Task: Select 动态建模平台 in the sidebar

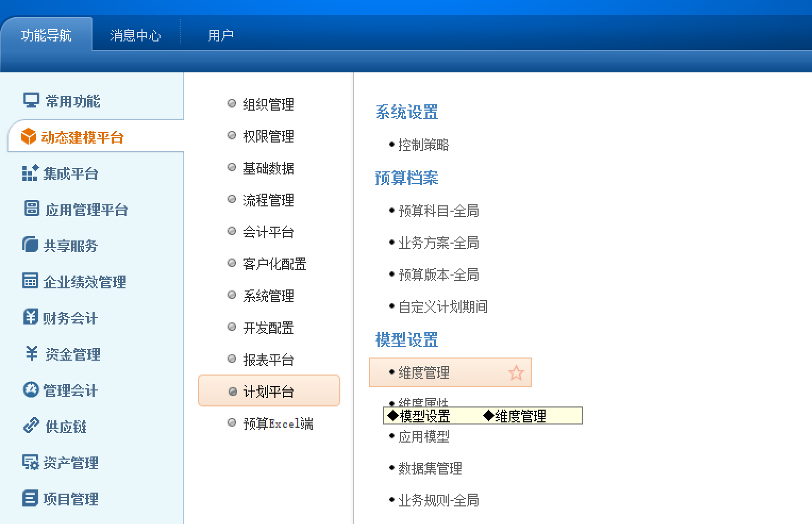Action: (x=82, y=137)
